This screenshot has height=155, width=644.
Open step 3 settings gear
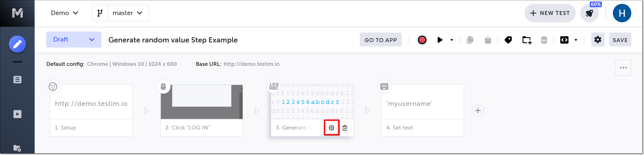332,128
